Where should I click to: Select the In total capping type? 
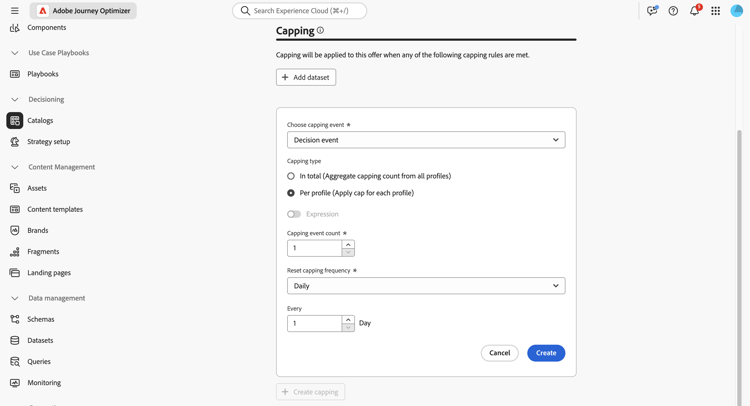click(x=291, y=176)
